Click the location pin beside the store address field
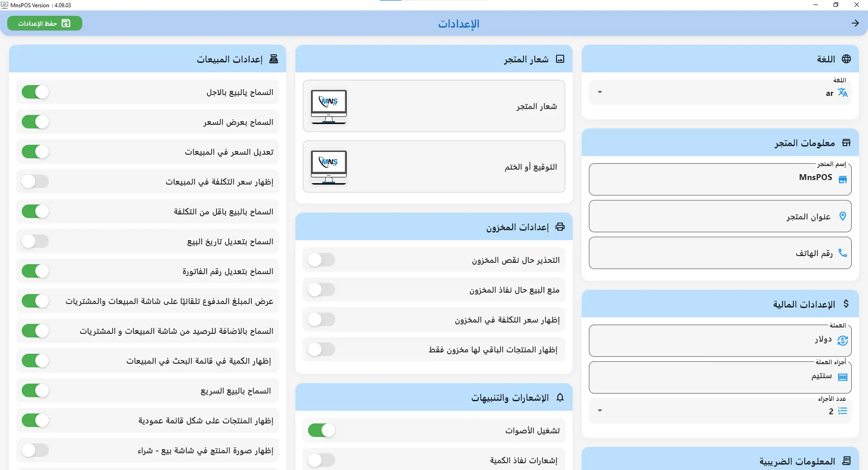The height and width of the screenshot is (470, 868). [843, 216]
